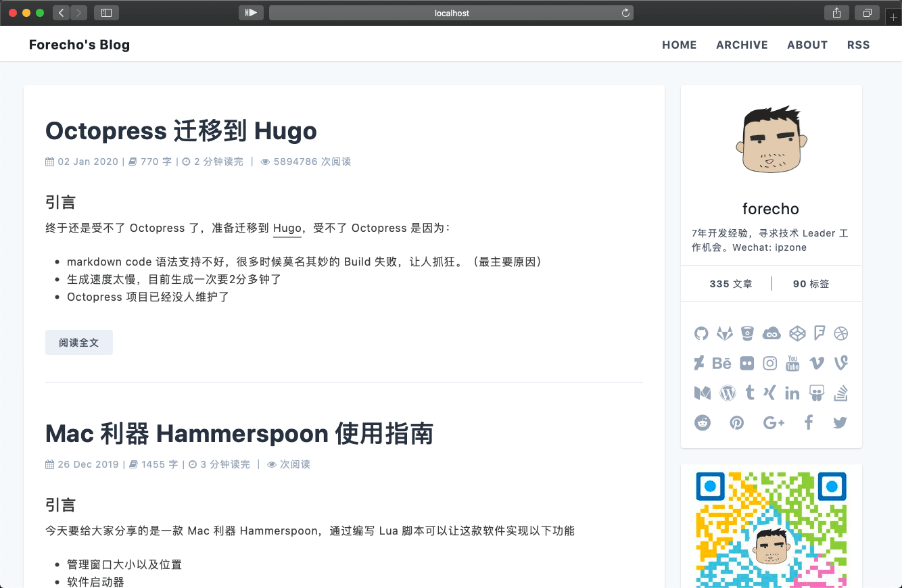Open a new tab with plus button
Image resolution: width=902 pixels, height=588 pixels.
(x=894, y=17)
